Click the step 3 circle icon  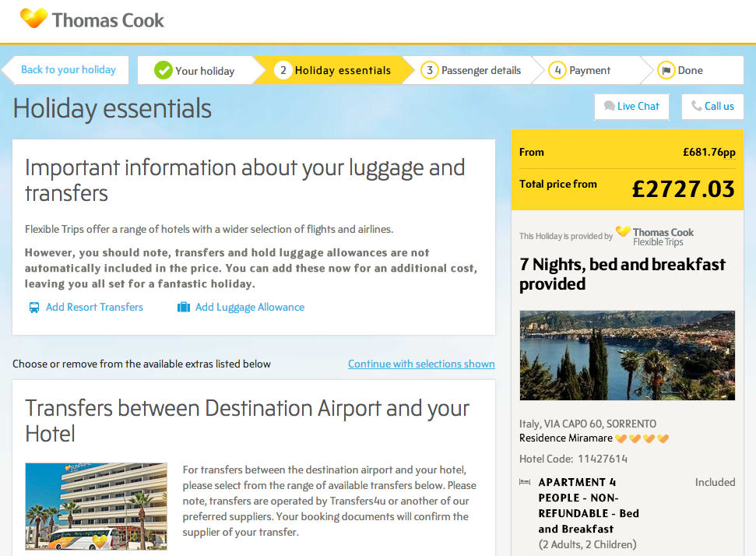[429, 70]
